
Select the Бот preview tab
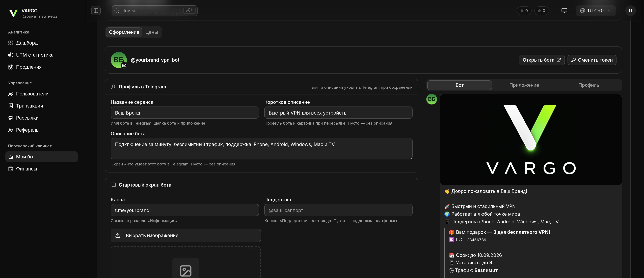(x=460, y=85)
